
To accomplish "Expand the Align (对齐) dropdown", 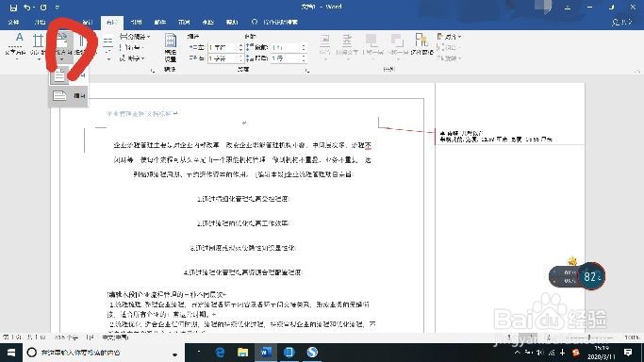I will click(449, 37).
